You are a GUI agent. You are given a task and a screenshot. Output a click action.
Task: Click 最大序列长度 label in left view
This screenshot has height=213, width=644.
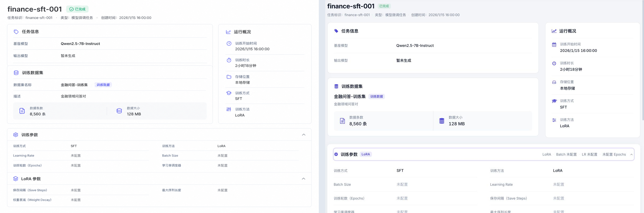(171, 190)
